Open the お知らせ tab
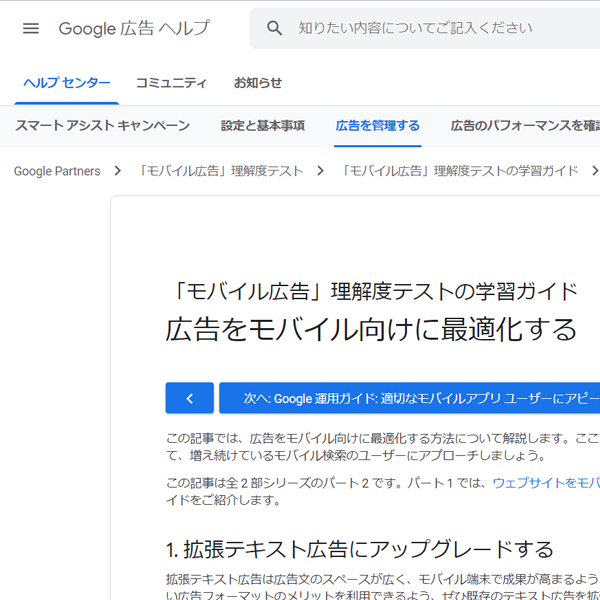Screen dimensions: 600x600 [258, 83]
